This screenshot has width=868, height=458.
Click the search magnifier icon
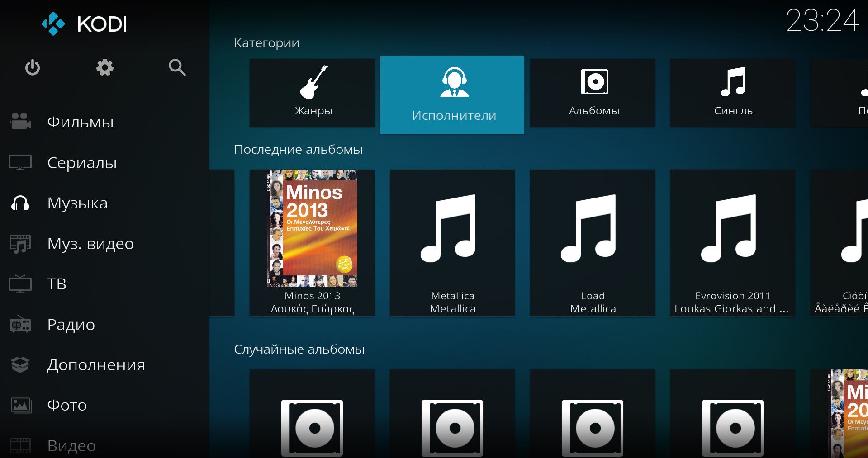pyautogui.click(x=177, y=67)
